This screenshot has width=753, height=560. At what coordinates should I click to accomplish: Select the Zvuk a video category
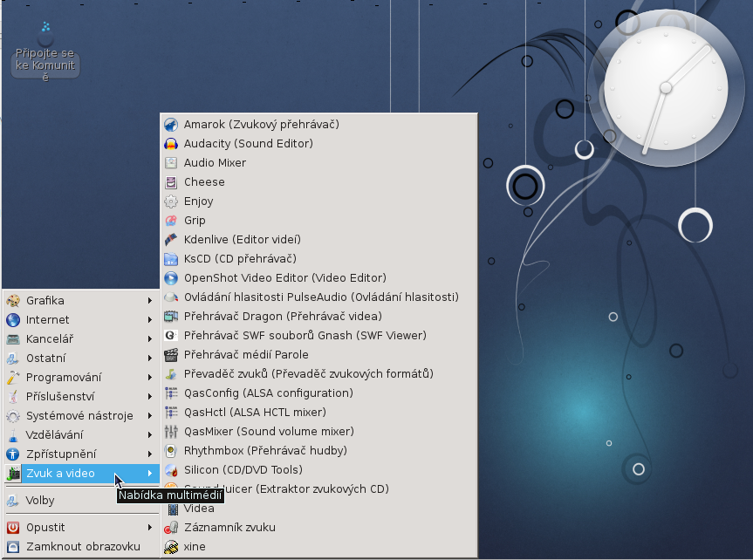[x=81, y=474]
